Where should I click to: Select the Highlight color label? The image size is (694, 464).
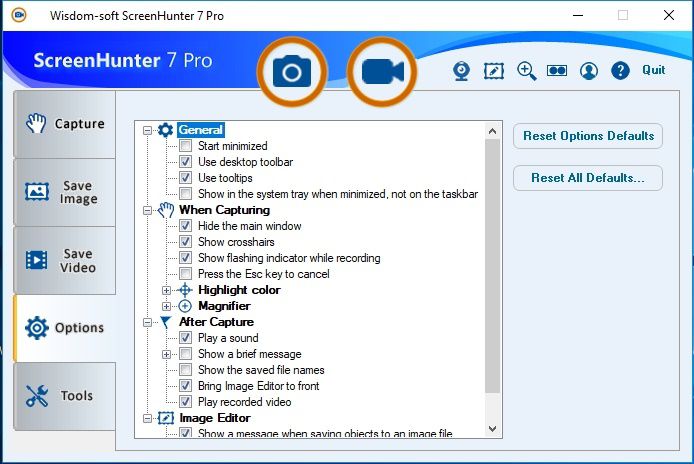(x=239, y=290)
